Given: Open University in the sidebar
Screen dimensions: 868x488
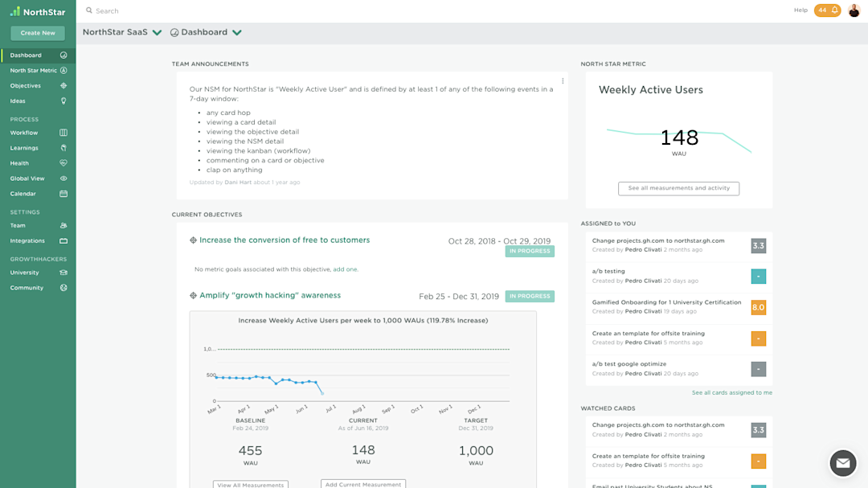Looking at the screenshot, I should [x=39, y=273].
